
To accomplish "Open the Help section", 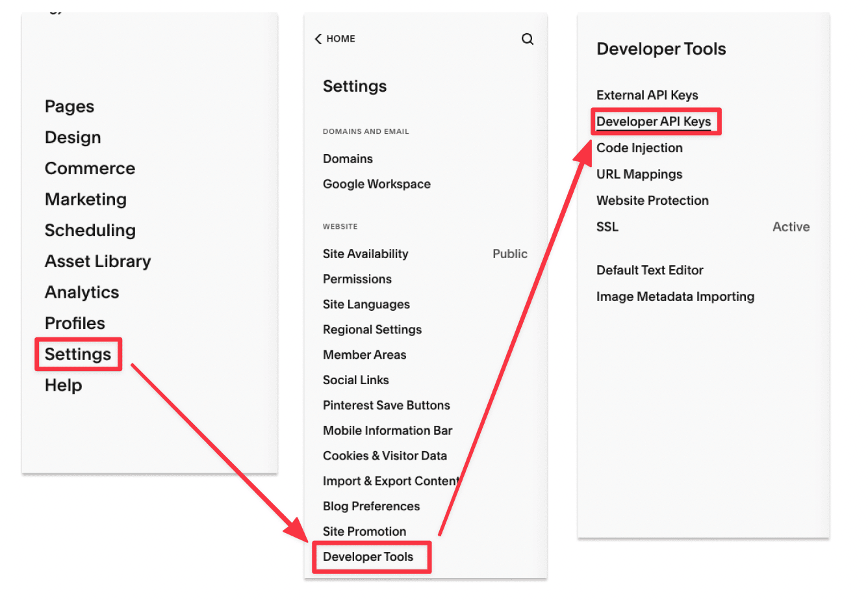I will click(x=62, y=385).
